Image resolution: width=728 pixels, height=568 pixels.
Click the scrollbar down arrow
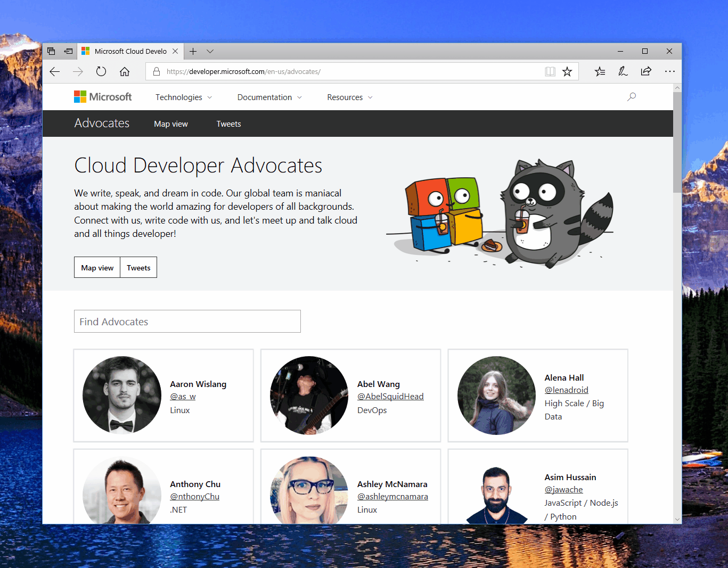click(x=677, y=519)
